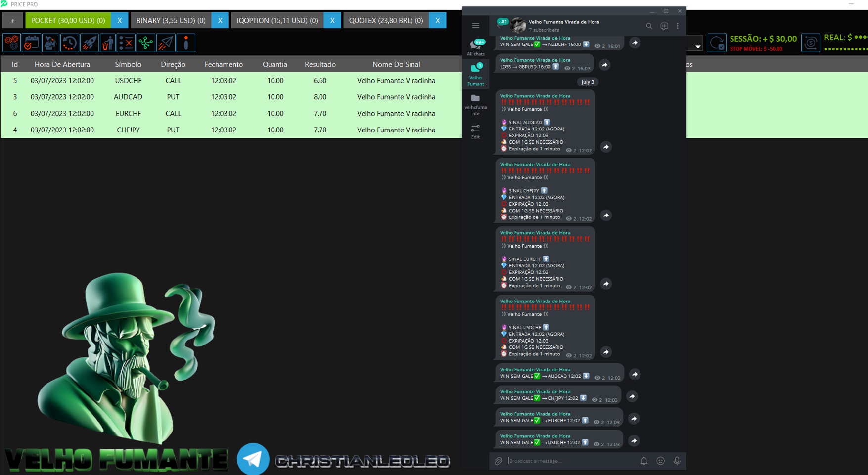Forward the SINAL CHFJPY message

(x=606, y=216)
